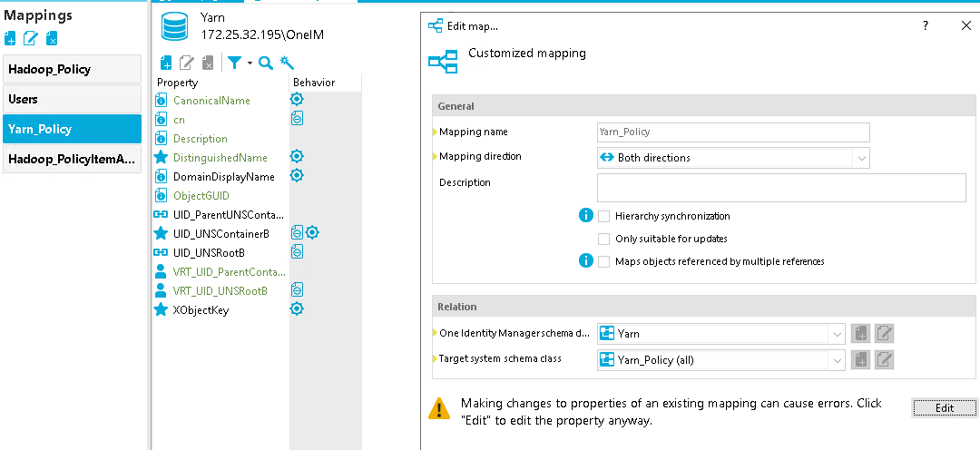
Task: Click star icon beside DistinguishedName
Action: tap(161, 158)
